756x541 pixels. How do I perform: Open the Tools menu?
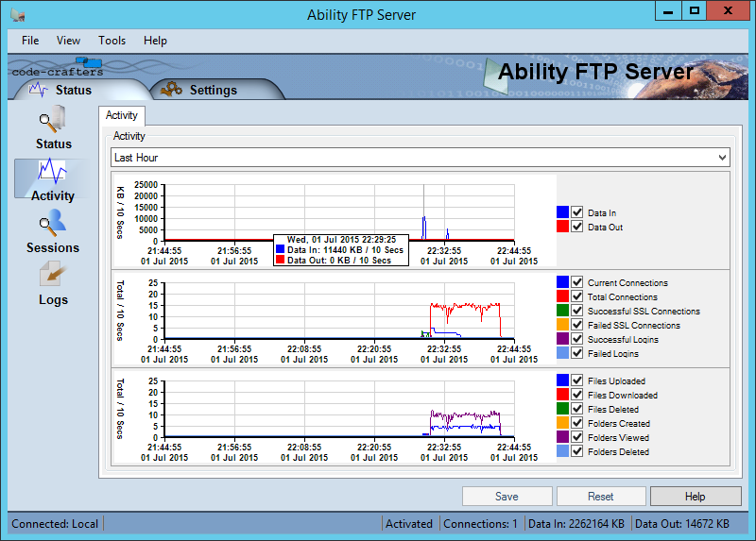[x=112, y=41]
